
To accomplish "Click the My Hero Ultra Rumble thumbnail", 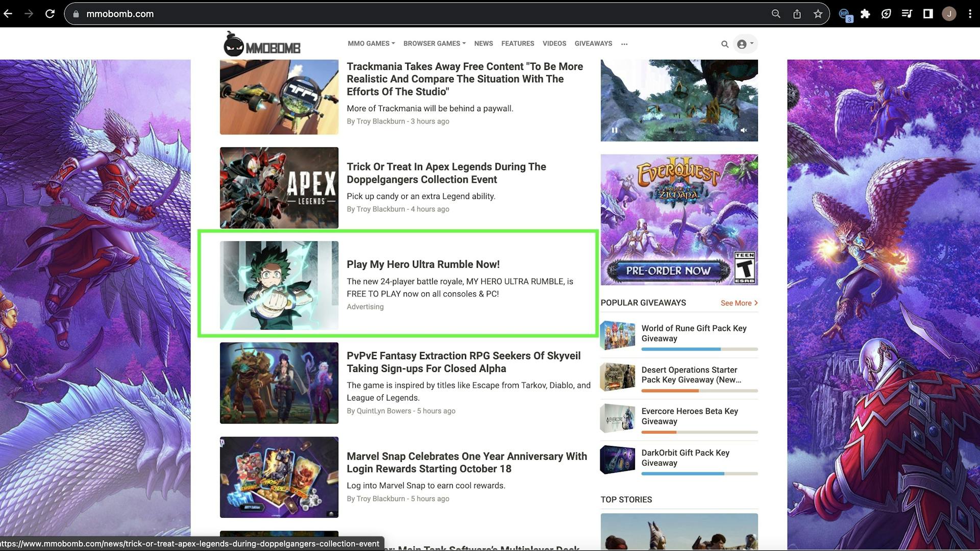I will click(279, 285).
